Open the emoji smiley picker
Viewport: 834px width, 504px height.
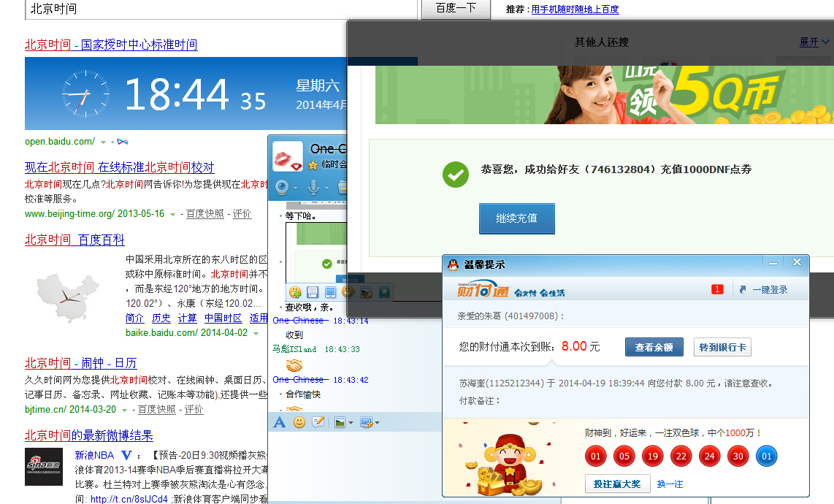click(x=299, y=423)
